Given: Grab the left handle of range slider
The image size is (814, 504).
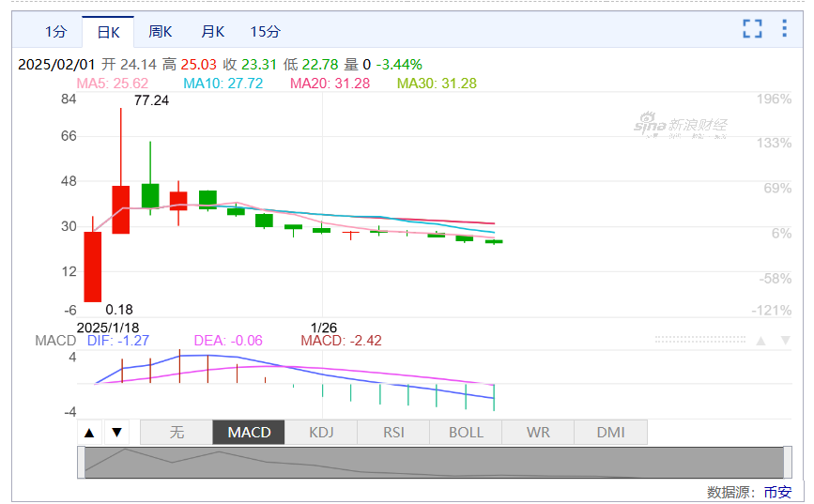Looking at the screenshot, I should pos(81,462).
